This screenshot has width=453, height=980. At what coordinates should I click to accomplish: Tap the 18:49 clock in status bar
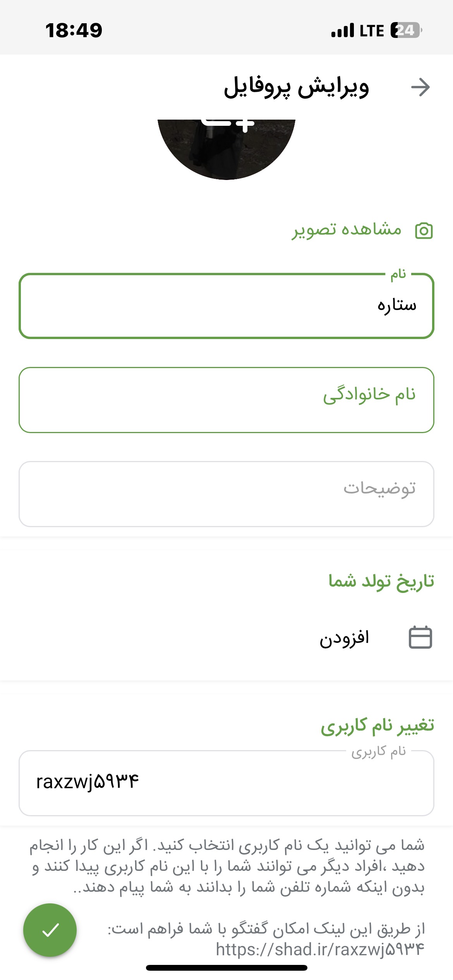(x=74, y=30)
